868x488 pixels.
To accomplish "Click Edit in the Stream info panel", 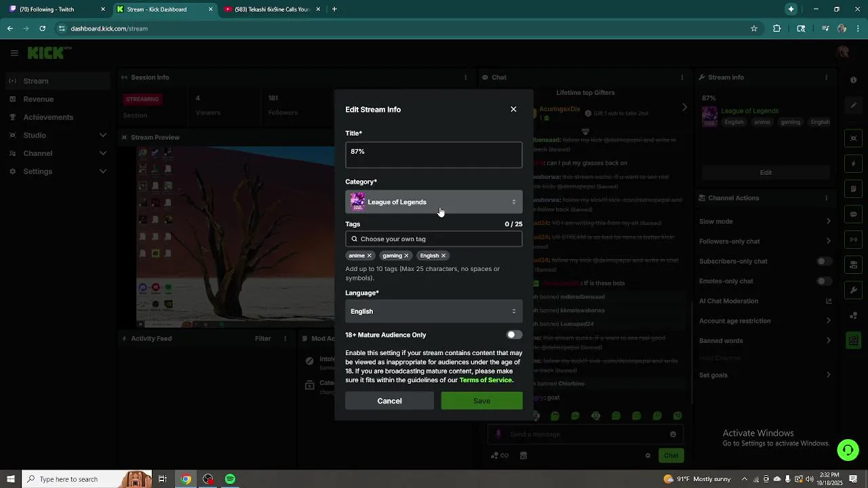I will [x=766, y=172].
